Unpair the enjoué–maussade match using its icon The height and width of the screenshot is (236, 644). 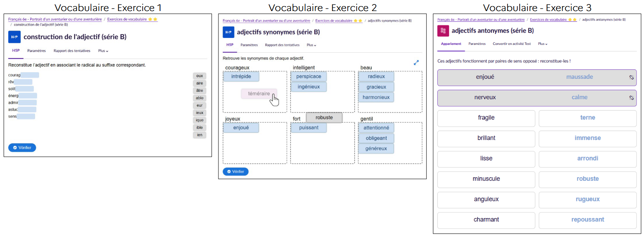tap(631, 77)
